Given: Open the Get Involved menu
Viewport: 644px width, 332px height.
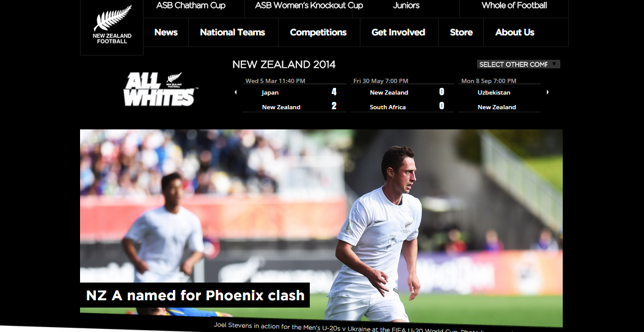Looking at the screenshot, I should 398,32.
